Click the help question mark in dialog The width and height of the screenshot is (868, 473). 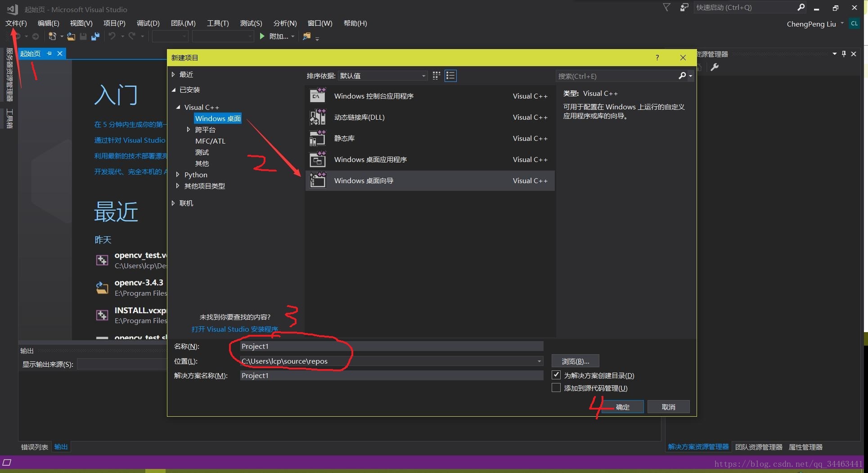(x=657, y=58)
